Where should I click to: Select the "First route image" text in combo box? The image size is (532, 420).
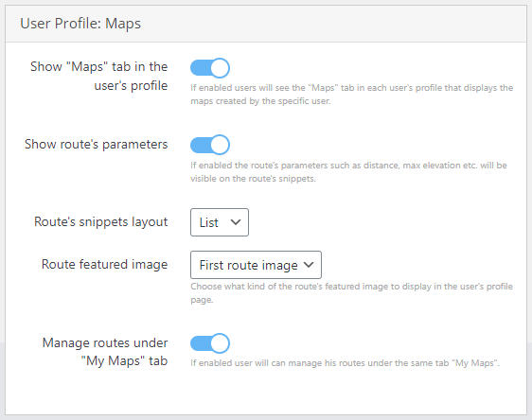click(x=248, y=266)
